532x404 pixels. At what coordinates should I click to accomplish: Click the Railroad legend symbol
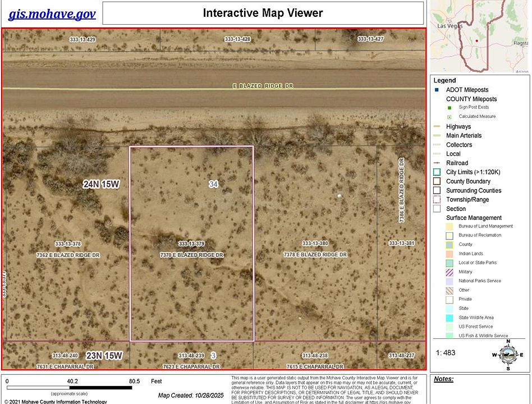pos(437,163)
